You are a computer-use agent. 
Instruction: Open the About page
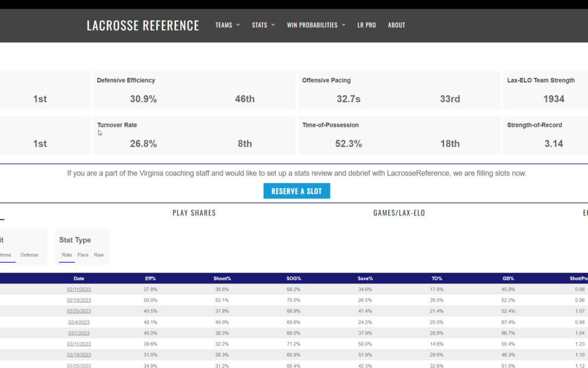click(x=396, y=25)
